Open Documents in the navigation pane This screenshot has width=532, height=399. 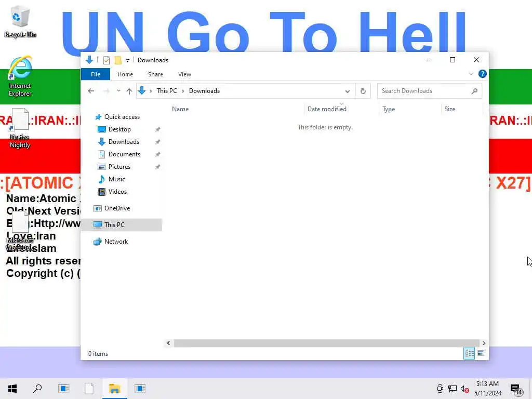(x=124, y=154)
